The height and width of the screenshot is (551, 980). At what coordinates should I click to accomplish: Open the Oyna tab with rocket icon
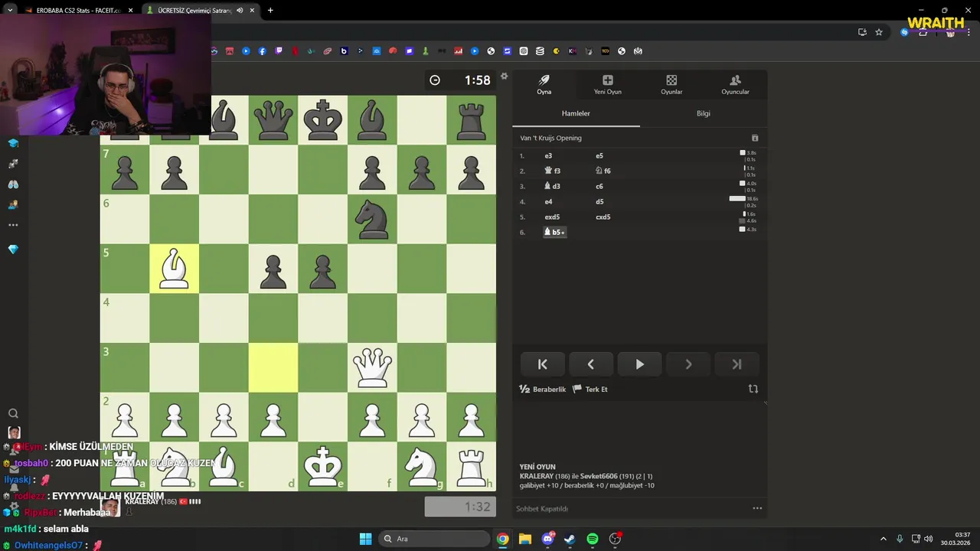(x=544, y=85)
